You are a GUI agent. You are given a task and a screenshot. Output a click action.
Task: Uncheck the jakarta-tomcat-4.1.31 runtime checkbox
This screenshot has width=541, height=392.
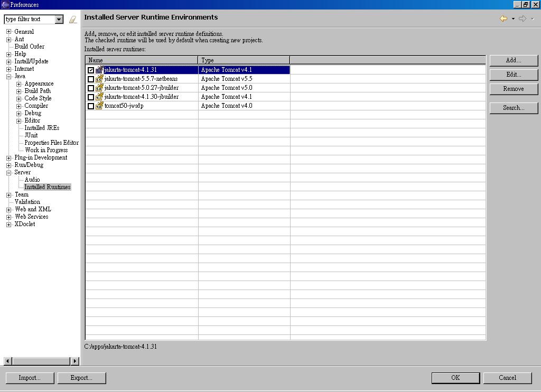[91, 70]
